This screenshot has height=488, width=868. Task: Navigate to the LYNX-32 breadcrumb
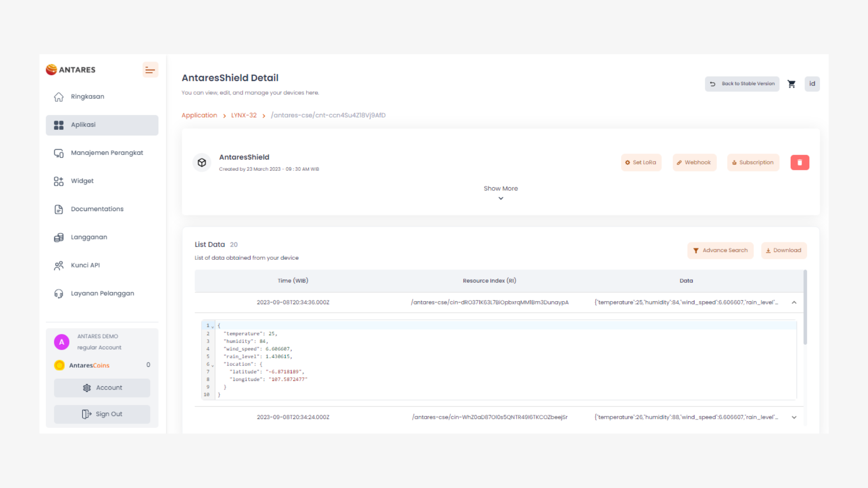(x=243, y=115)
